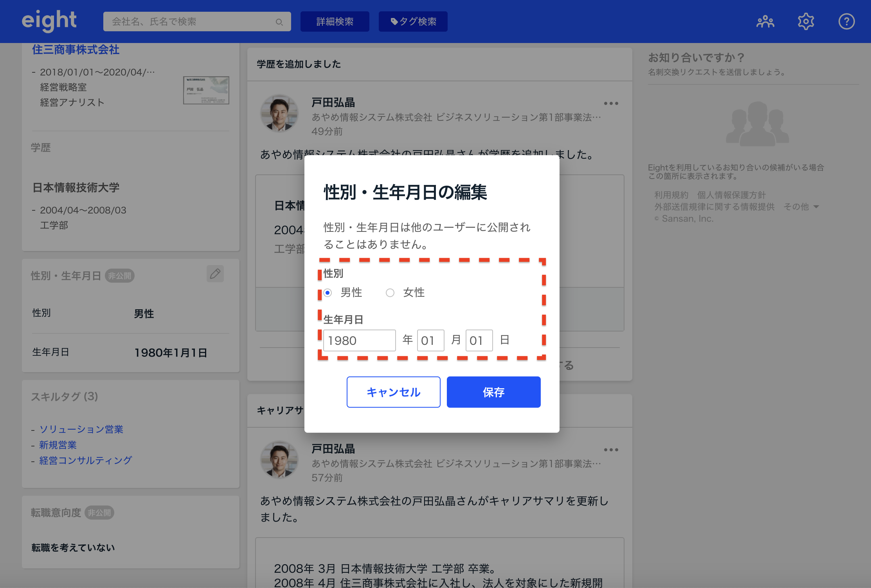Open the settings gear icon
871x588 pixels.
pyautogui.click(x=806, y=22)
